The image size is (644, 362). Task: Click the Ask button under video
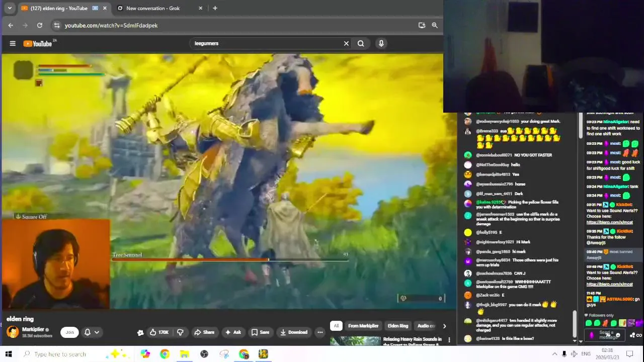click(233, 332)
